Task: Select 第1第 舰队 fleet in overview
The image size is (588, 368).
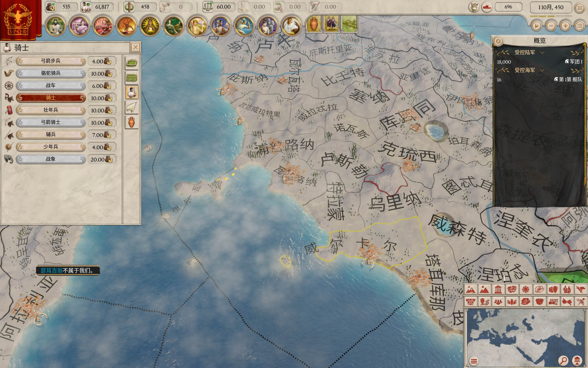Action: (568, 79)
